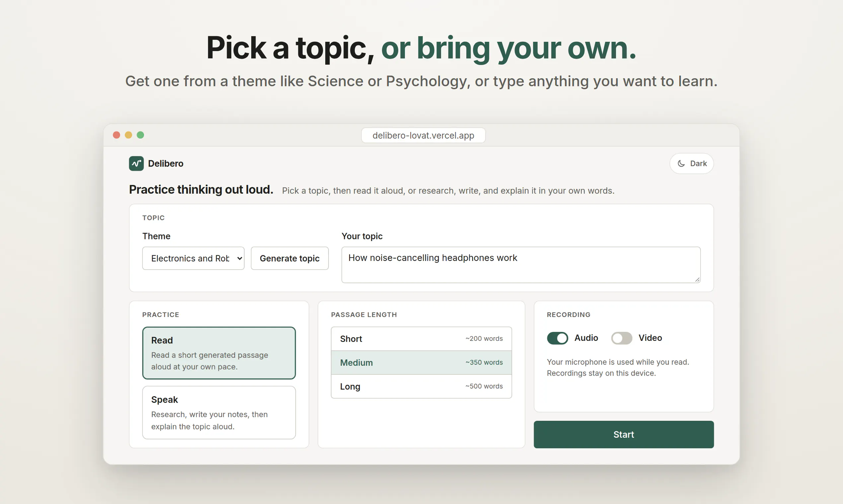This screenshot has width=843, height=504.
Task: Enable the Video recording toggle
Action: [621, 338]
